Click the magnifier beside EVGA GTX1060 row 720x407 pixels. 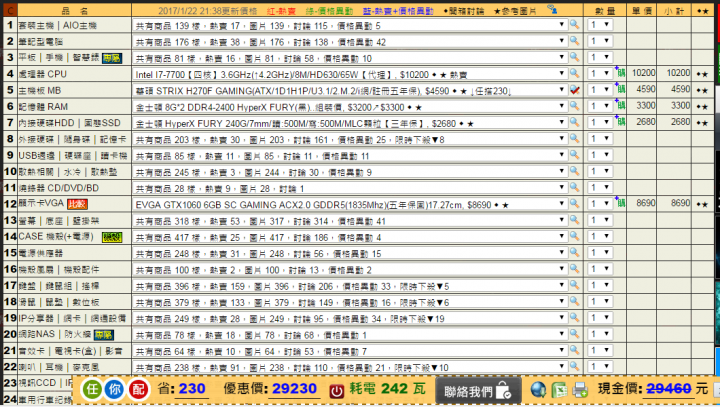coord(574,204)
